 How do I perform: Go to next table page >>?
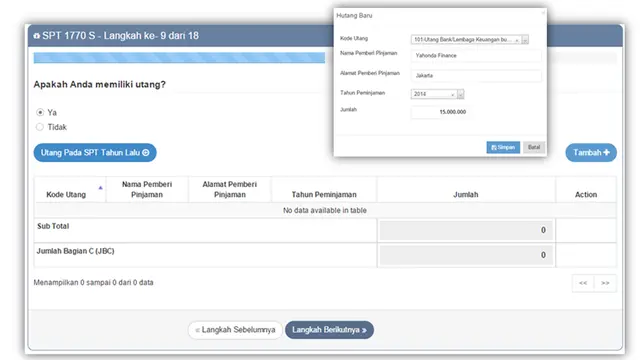pyautogui.click(x=605, y=283)
